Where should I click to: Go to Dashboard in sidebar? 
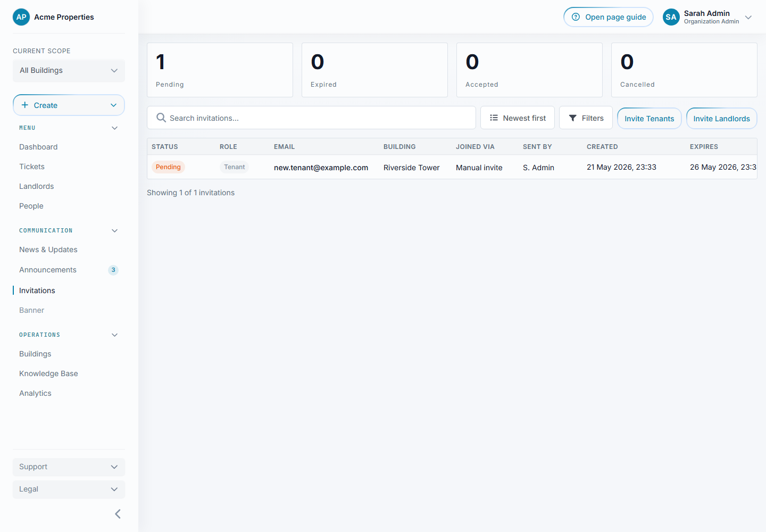tap(38, 147)
